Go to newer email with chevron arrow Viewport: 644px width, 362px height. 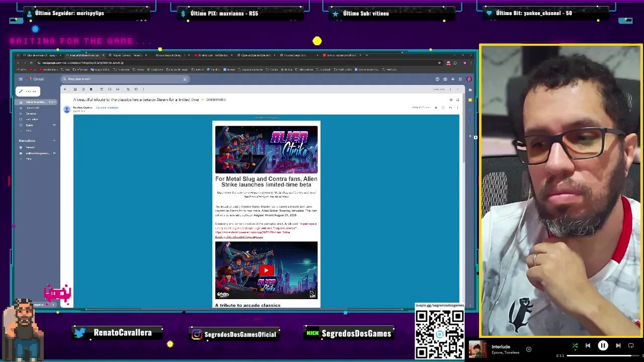[x=450, y=89]
